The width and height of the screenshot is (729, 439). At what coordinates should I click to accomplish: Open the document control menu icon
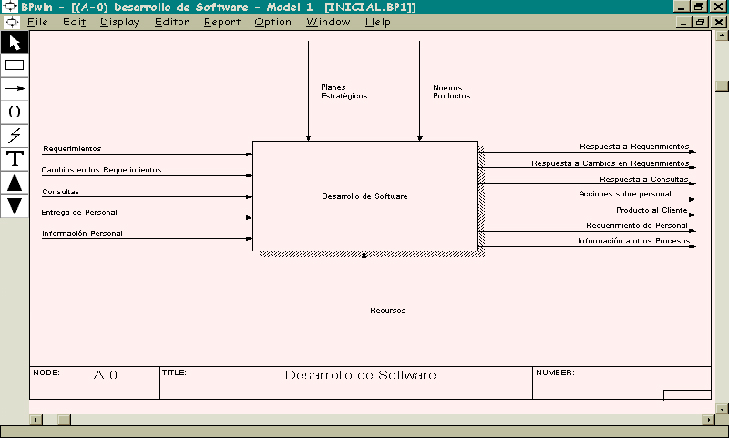tap(10, 21)
